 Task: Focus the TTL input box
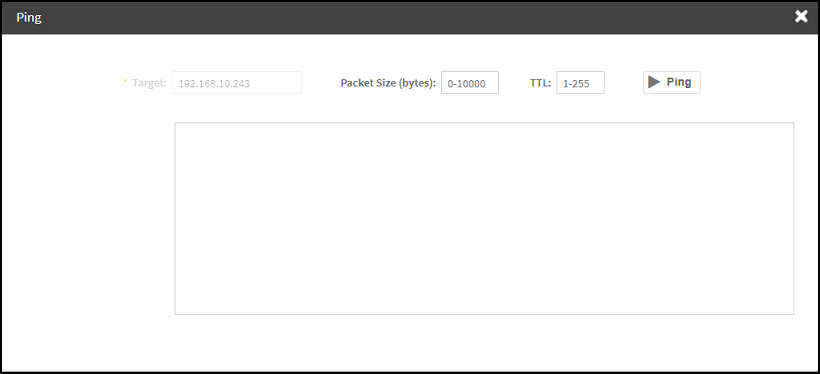click(580, 83)
